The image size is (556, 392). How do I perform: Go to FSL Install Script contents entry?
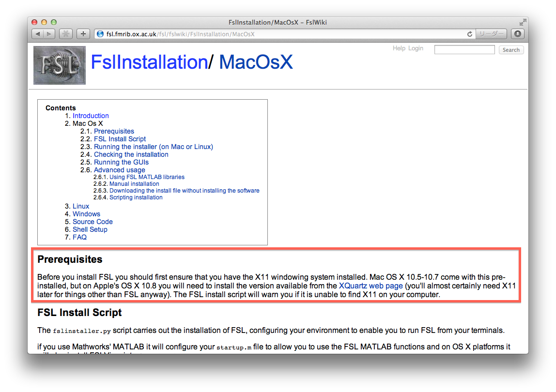120,139
